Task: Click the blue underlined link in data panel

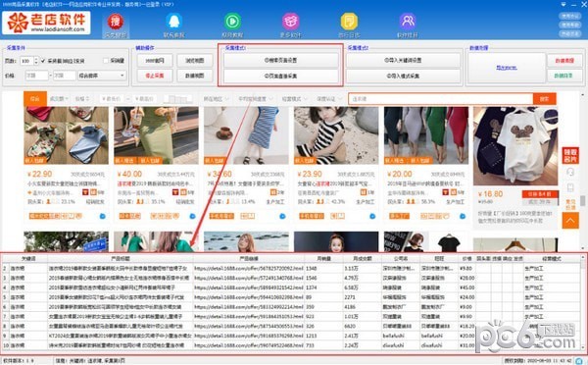Action: (507, 68)
